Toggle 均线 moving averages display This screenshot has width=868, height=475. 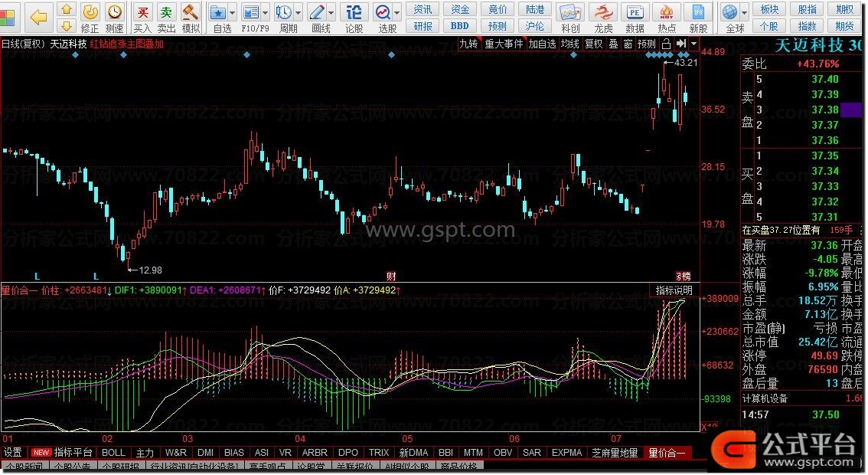pyautogui.click(x=569, y=44)
